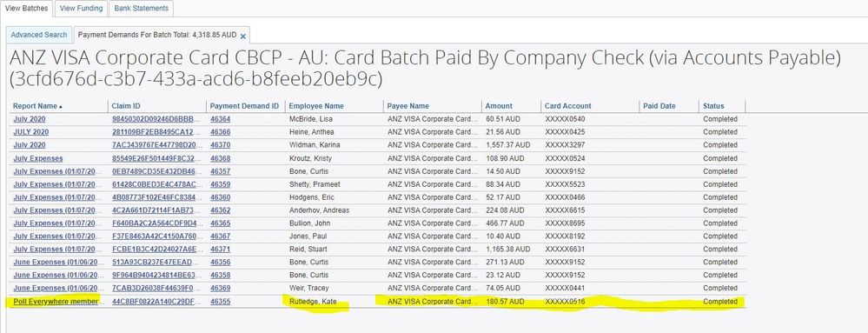Viewport: 868px width, 333px height.
Task: Open Kristy Kroutz's July Expenses report link
Action: coord(38,158)
